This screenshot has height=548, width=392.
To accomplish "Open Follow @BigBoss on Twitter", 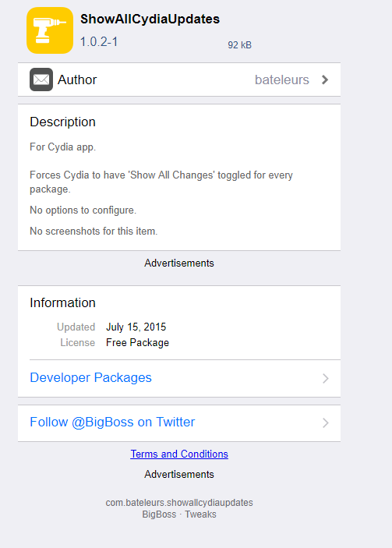I will pyautogui.click(x=112, y=422).
